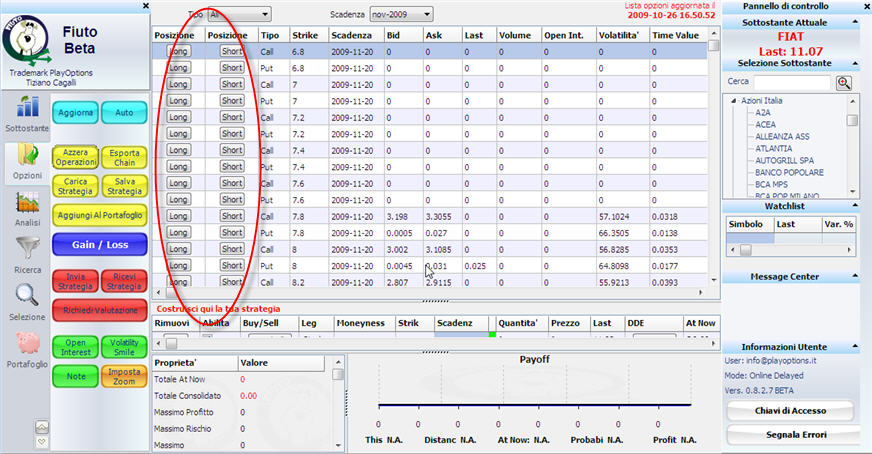
Task: Select ATLANTIA in the tree
Action: tap(774, 149)
